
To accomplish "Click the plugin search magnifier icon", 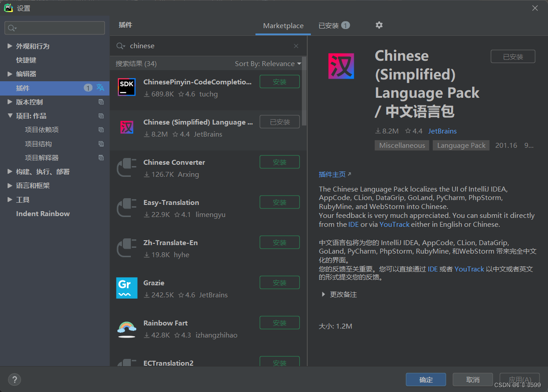I will point(121,46).
